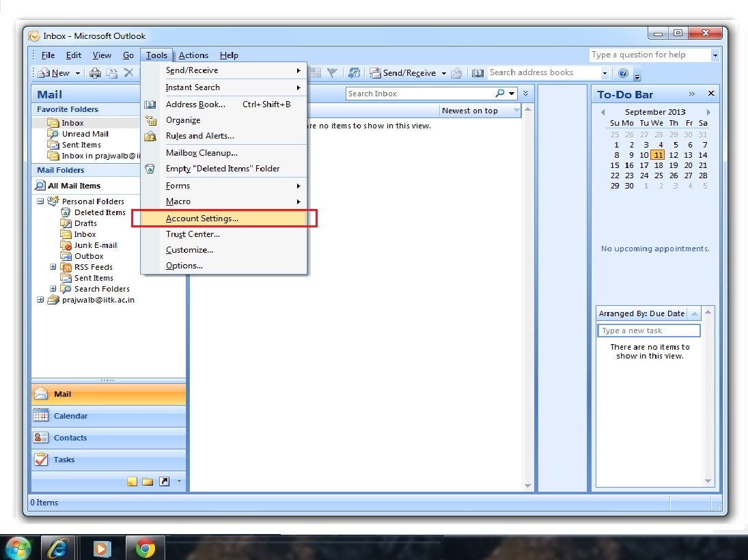
Task: Open the Folder List icon
Action: (148, 481)
